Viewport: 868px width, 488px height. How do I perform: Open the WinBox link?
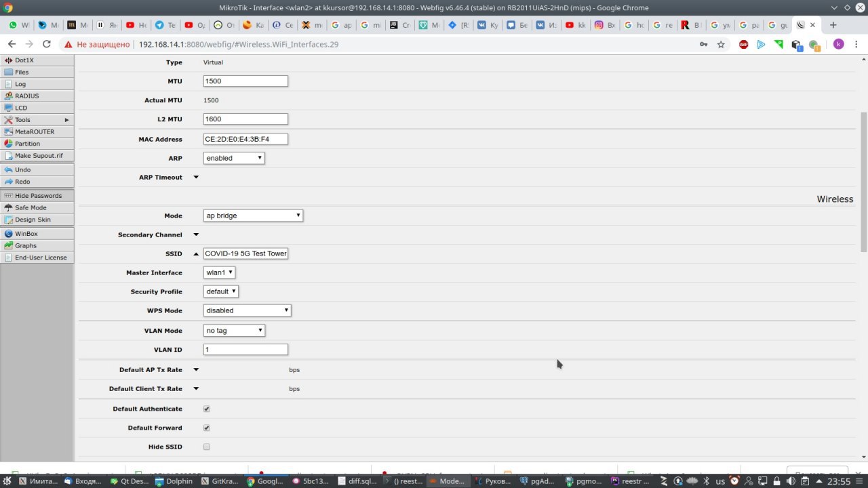tap(37, 234)
